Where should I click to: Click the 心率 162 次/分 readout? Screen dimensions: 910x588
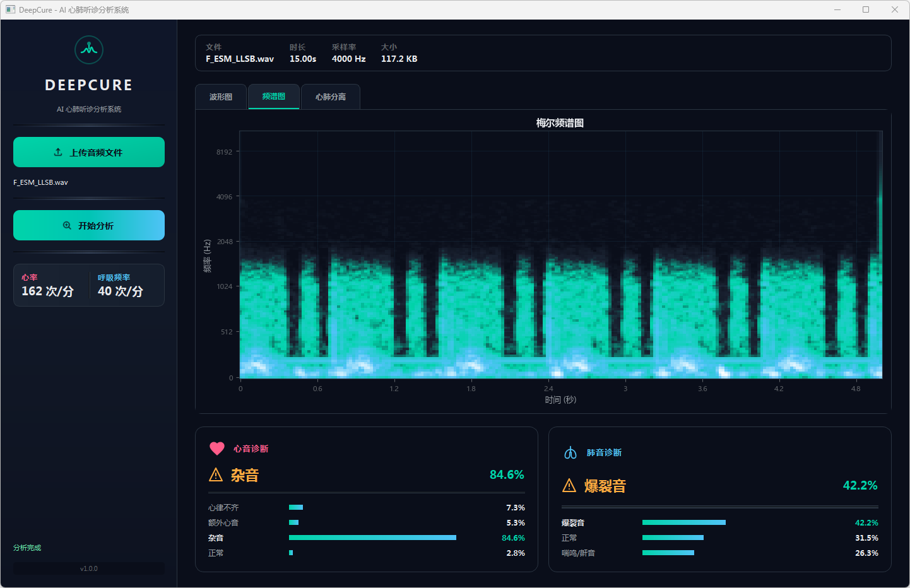48,291
